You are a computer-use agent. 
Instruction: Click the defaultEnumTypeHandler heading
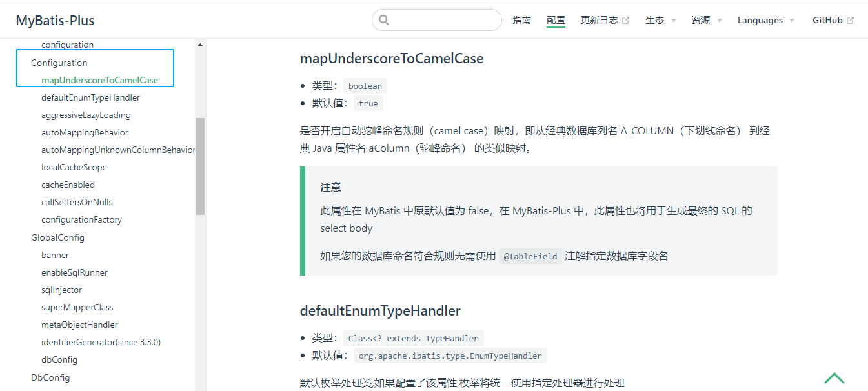(x=380, y=311)
